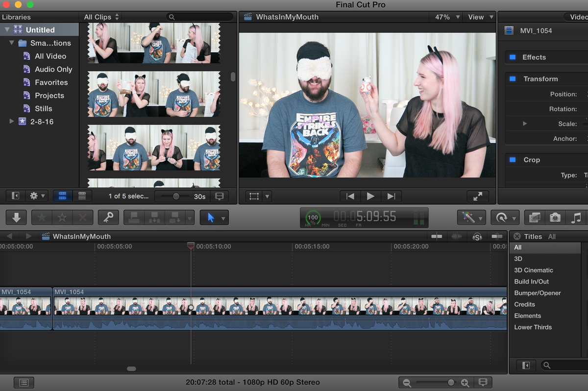
Task: Click the Transform tool icon under viewer
Action: [x=254, y=196]
